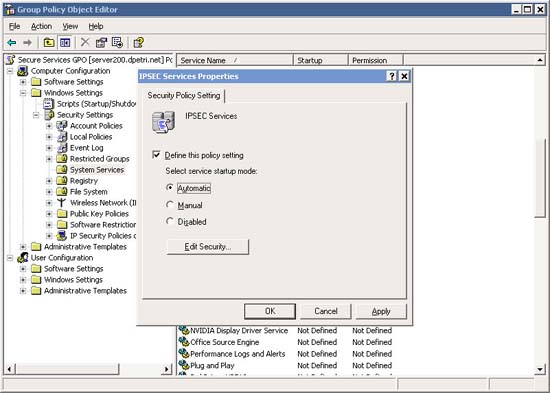Select the Secure Services GPO root node
The width and height of the screenshot is (550, 393).
pyautogui.click(x=95, y=60)
